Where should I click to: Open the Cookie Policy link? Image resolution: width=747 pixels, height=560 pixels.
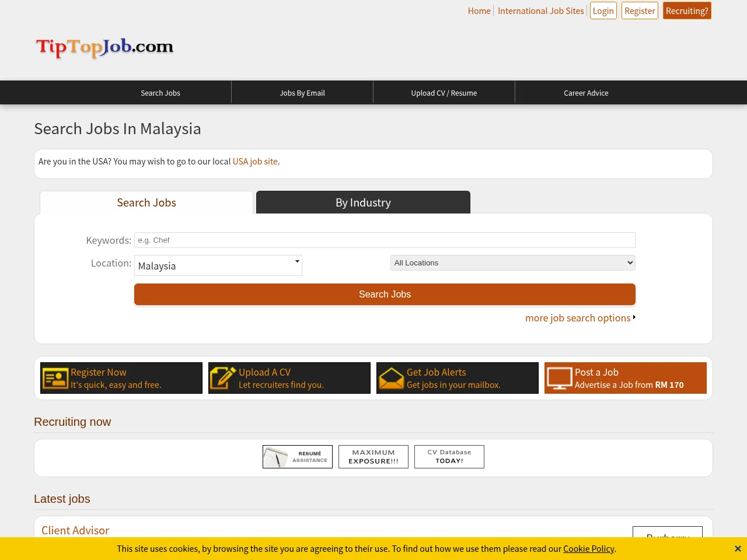pyautogui.click(x=588, y=549)
